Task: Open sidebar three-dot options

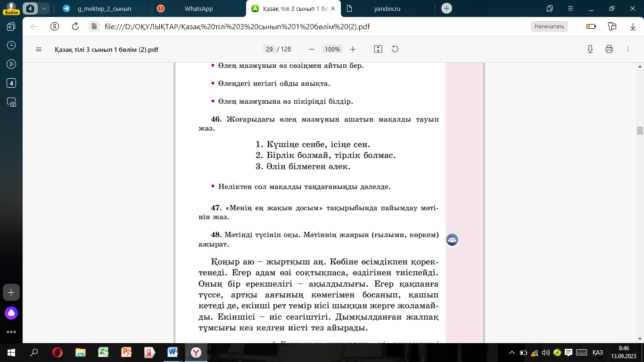Action: 11,332
